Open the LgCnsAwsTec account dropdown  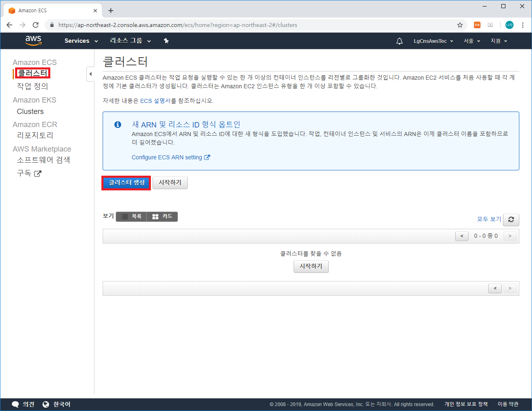coord(433,41)
